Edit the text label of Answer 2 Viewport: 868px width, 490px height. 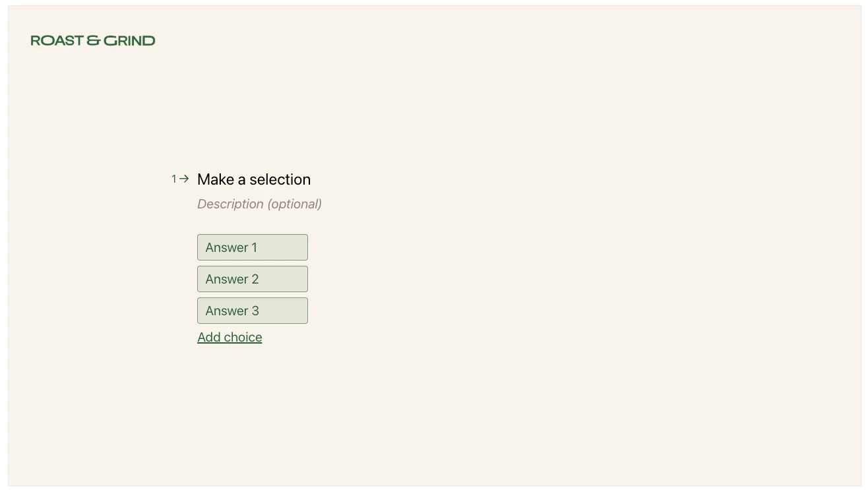(232, 279)
